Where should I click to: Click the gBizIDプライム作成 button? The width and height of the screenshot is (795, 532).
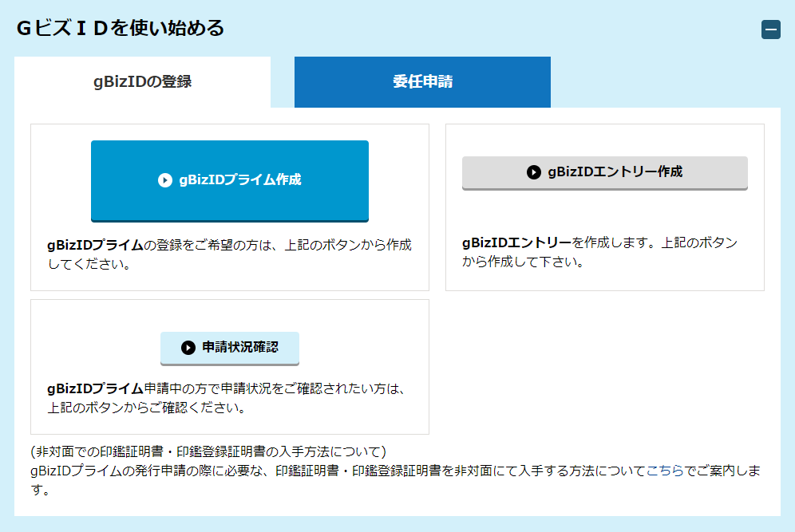tap(230, 181)
